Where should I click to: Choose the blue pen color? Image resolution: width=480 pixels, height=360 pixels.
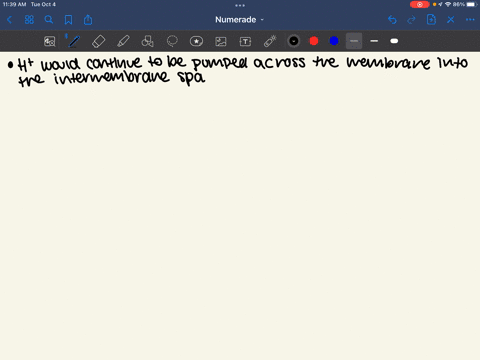(x=334, y=41)
